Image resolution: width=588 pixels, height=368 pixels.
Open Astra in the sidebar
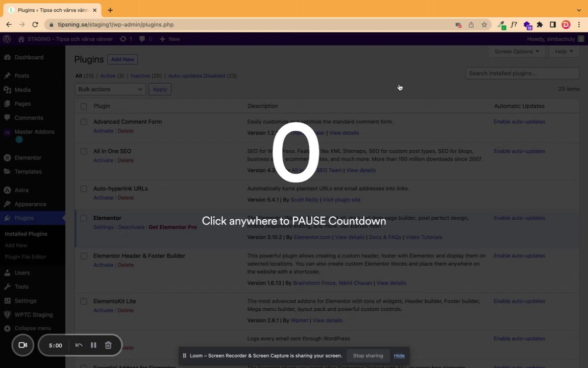[x=21, y=190]
